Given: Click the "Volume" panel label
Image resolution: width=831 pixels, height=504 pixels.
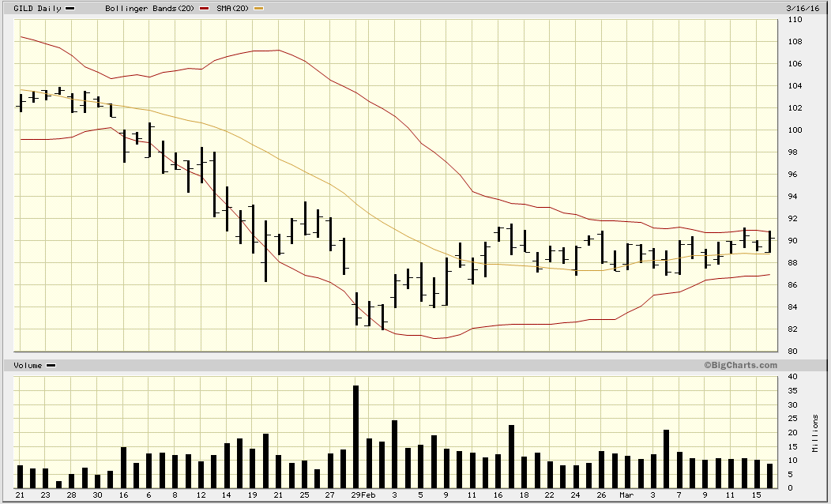Looking at the screenshot, I should coord(28,365).
